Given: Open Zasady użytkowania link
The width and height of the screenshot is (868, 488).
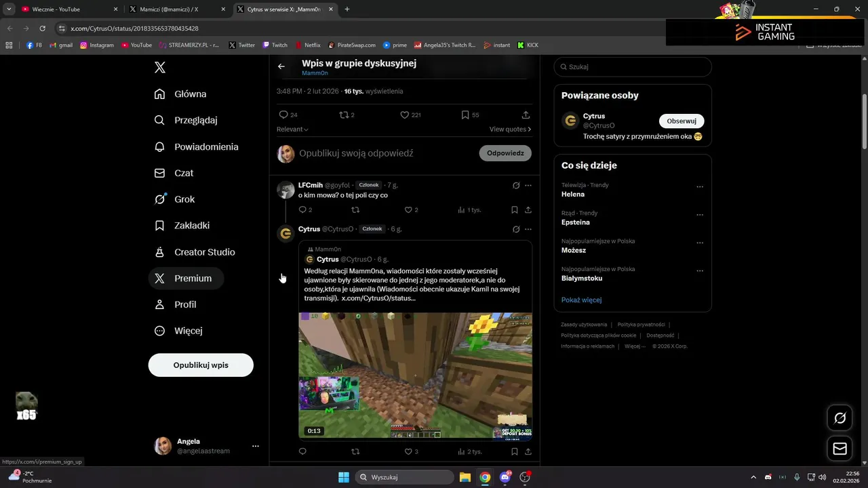Looking at the screenshot, I should 584,325.
